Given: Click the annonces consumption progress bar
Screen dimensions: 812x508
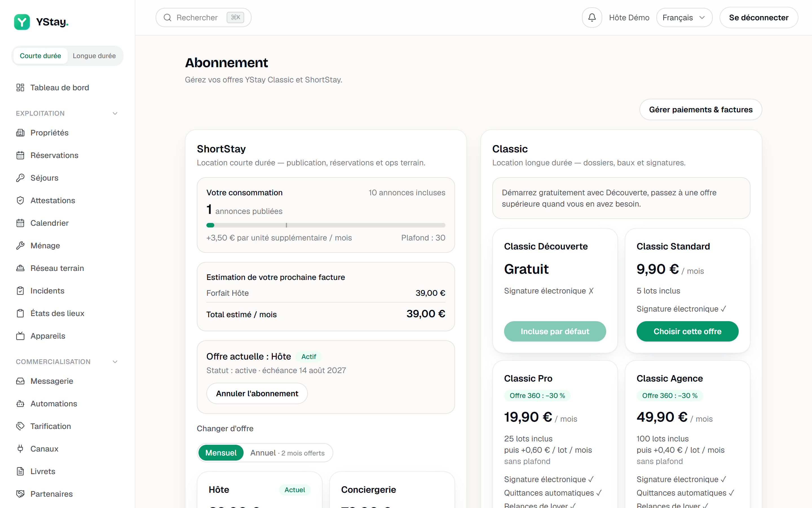Looking at the screenshot, I should (326, 225).
